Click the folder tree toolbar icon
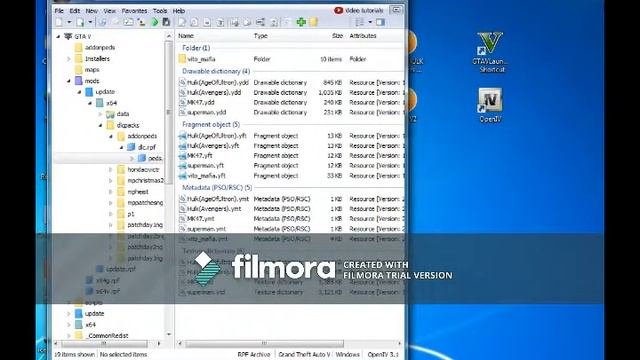The height and width of the screenshot is (360, 640). coord(141,22)
